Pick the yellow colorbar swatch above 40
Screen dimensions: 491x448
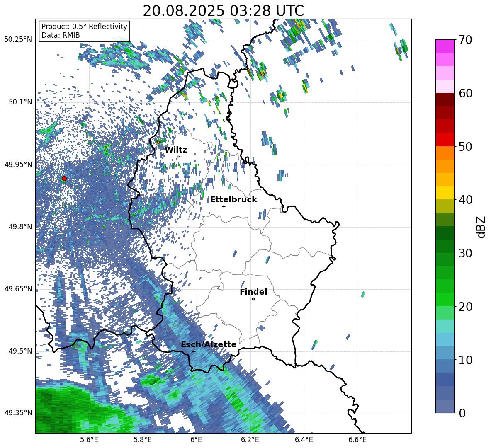coord(445,193)
